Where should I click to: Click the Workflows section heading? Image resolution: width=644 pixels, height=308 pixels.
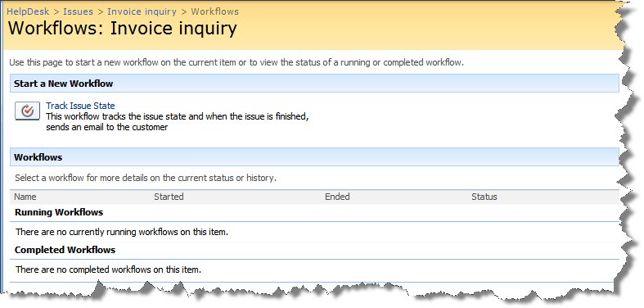tap(38, 157)
